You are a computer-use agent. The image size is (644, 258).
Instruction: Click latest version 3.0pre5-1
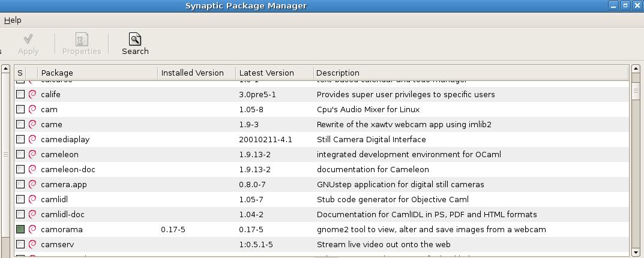(x=257, y=94)
